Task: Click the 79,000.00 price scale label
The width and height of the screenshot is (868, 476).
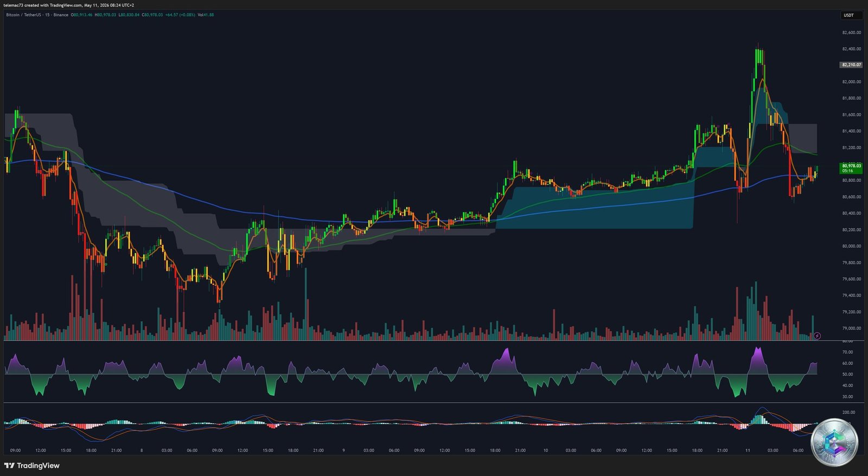Action: point(851,329)
